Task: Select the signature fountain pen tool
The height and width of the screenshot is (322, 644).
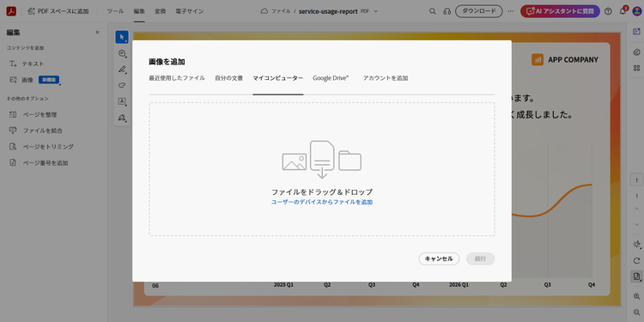Action: [x=122, y=118]
